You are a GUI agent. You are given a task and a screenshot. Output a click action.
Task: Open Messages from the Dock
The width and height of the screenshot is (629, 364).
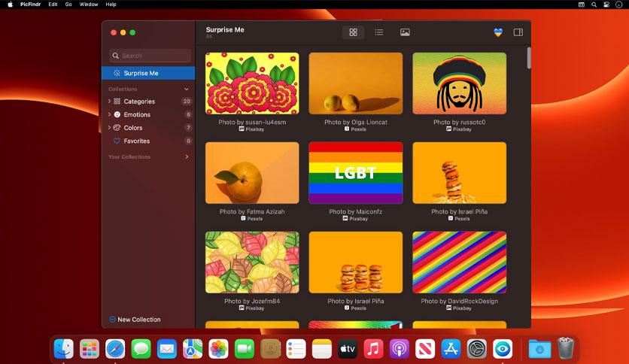[141, 348]
